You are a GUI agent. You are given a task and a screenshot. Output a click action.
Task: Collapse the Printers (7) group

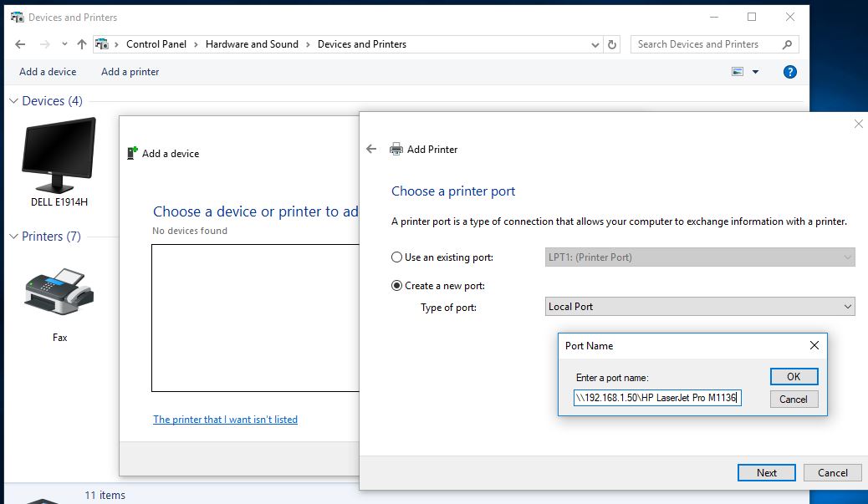[x=14, y=237]
